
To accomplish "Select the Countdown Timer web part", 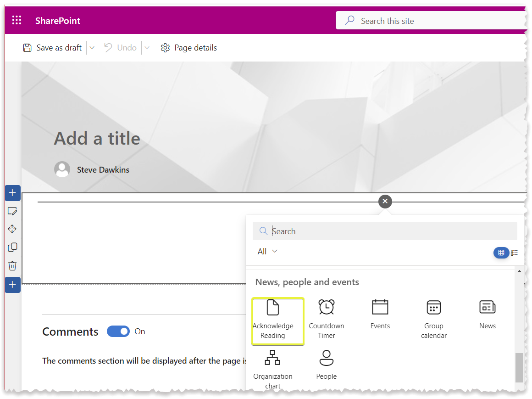I will coord(326,317).
